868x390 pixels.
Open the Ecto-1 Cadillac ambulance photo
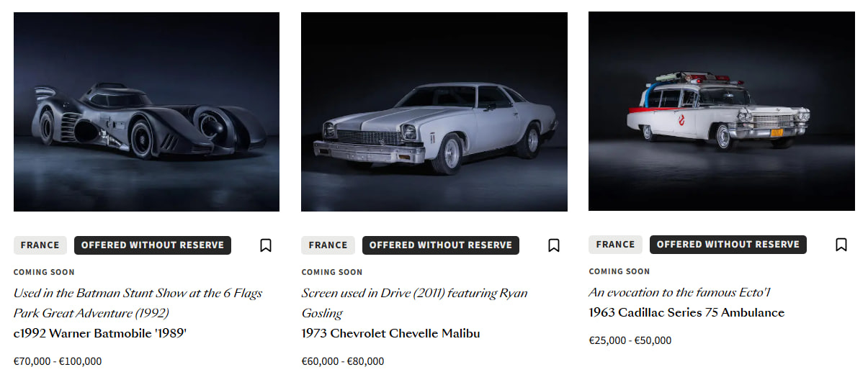coord(721,112)
